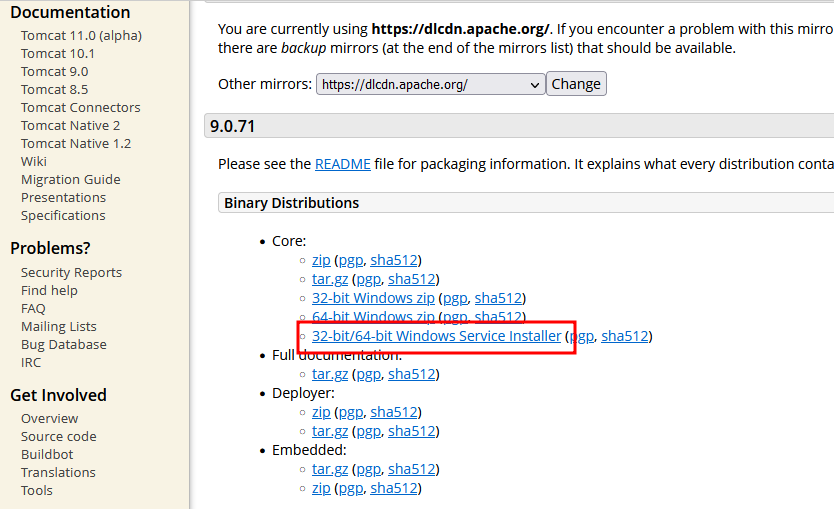Open pgp for Embedded zip

(351, 489)
